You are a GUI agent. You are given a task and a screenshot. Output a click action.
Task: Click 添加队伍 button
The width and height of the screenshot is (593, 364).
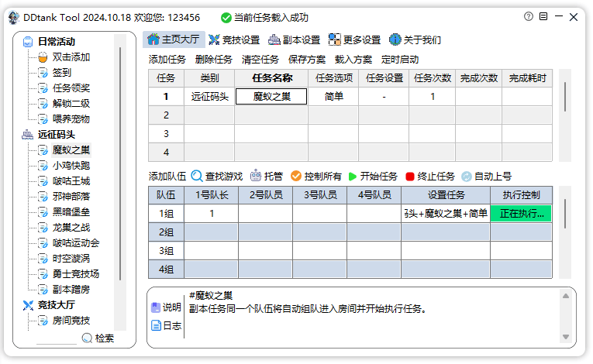point(167,177)
